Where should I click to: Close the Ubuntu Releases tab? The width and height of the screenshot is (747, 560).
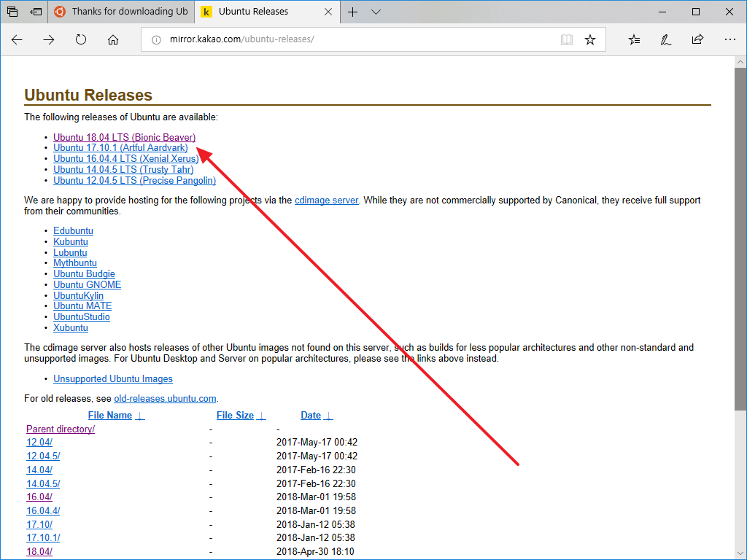click(328, 12)
